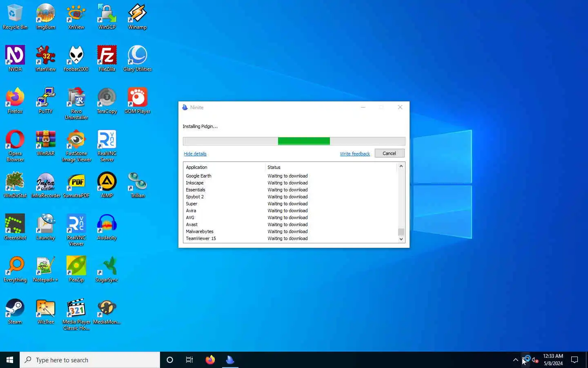
Task: Select the SumatraPDF desktop icon
Action: point(76,185)
